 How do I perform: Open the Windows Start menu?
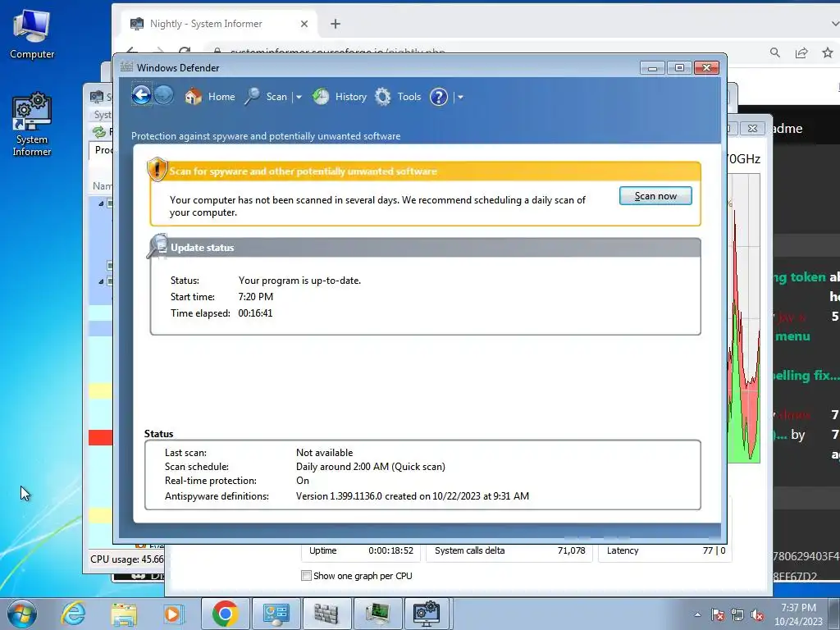tap(21, 614)
